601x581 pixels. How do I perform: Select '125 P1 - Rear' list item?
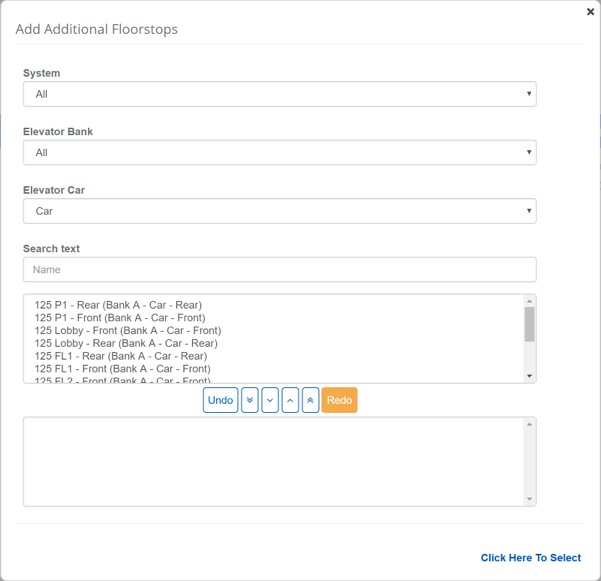pos(118,305)
